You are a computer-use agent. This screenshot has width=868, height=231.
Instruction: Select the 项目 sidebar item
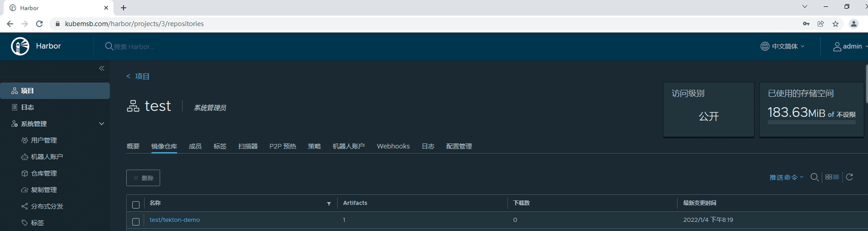(55, 91)
